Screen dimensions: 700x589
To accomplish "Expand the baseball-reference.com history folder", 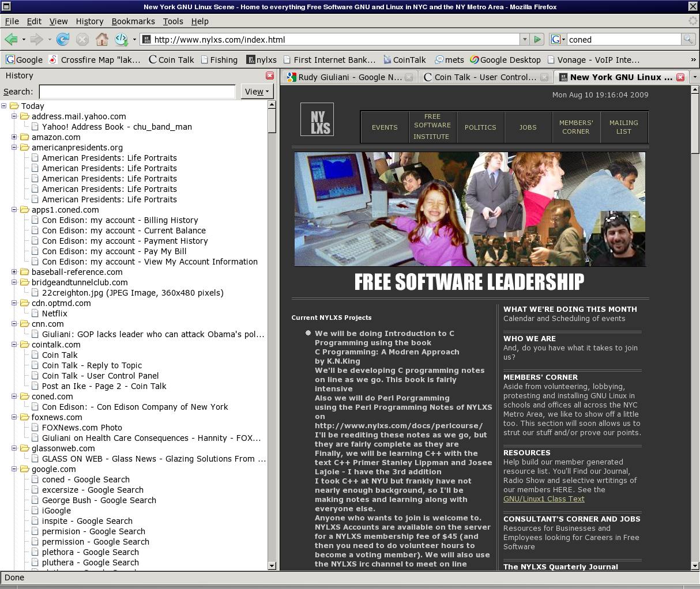I will 14,272.
